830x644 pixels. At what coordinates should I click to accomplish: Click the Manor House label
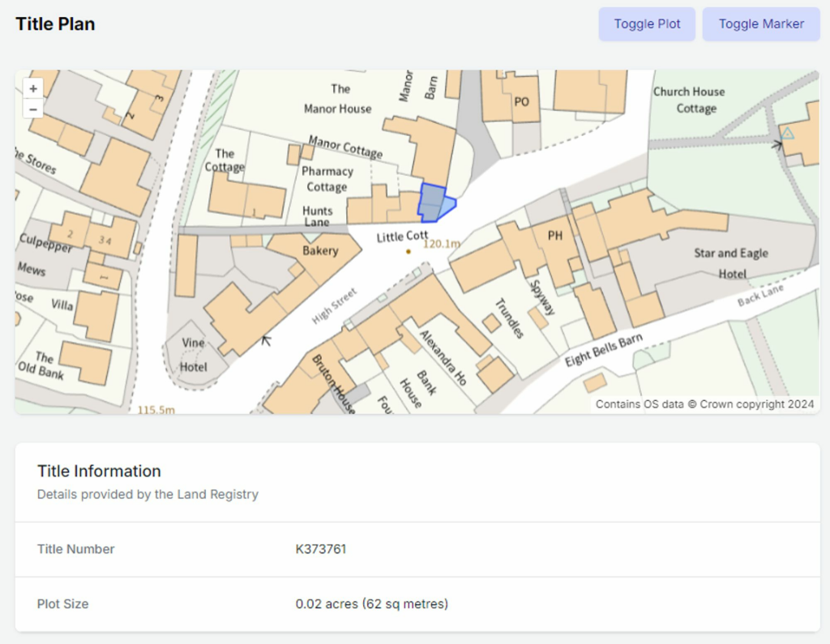click(338, 99)
